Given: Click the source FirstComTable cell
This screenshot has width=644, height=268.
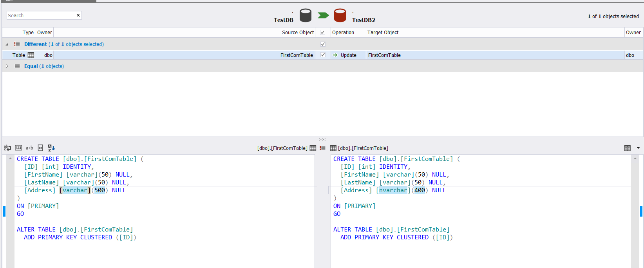Looking at the screenshot, I should (x=297, y=55).
